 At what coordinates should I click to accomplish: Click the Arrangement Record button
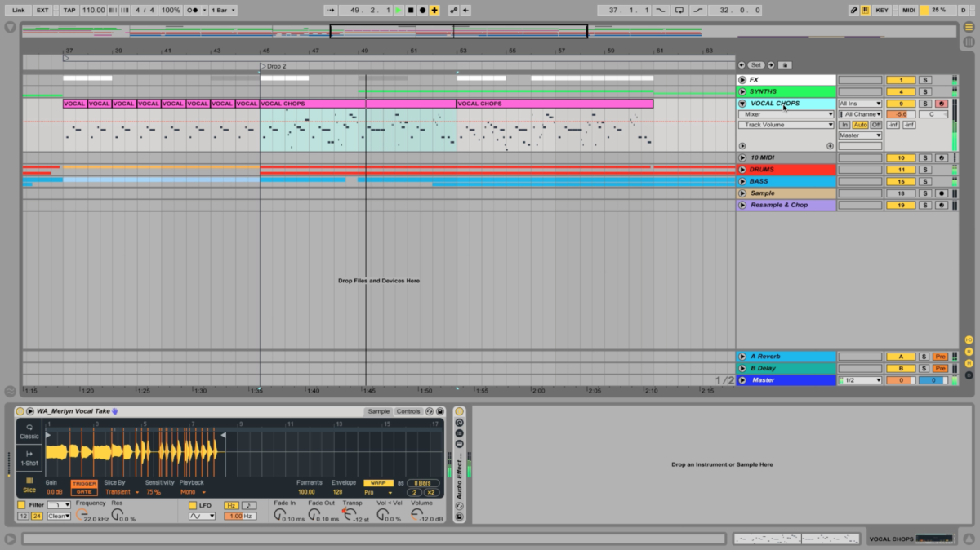pyautogui.click(x=421, y=10)
